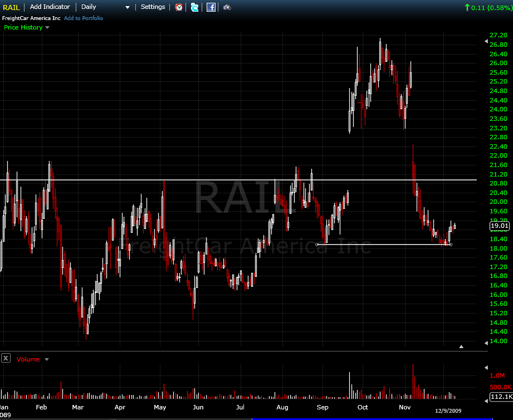Select the left handle of the short trendline
This screenshot has height=420, width=513.
(x=317, y=245)
